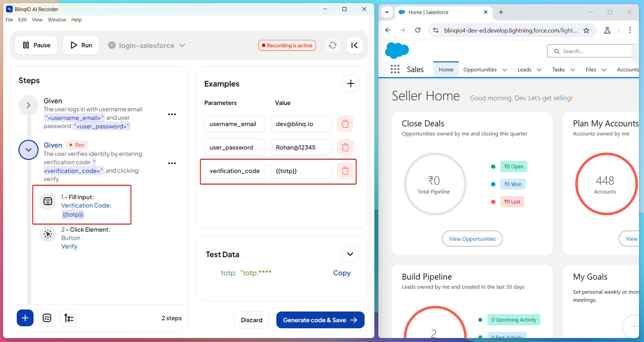This screenshot has height=342, width=644.
Task: Click the ₹0 Lost legend badge
Action: click(512, 202)
